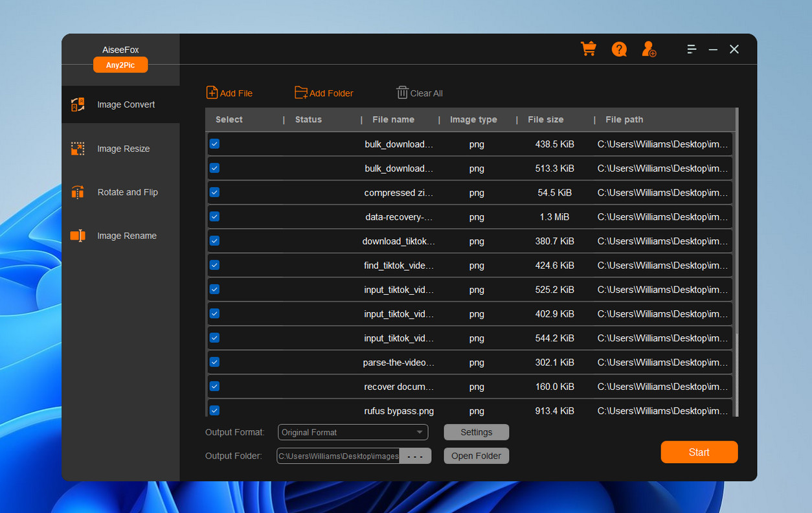Select the file name 'find_tiktok_vide…'

(399, 266)
